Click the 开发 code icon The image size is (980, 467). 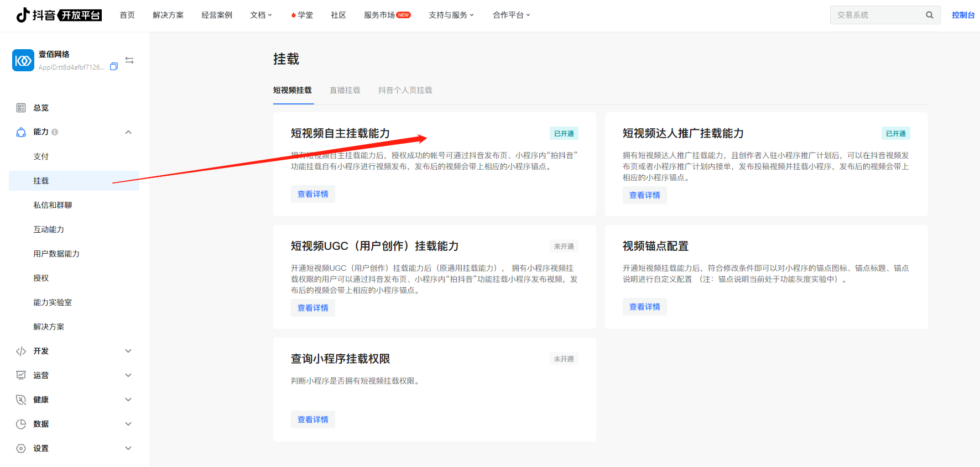[21, 351]
